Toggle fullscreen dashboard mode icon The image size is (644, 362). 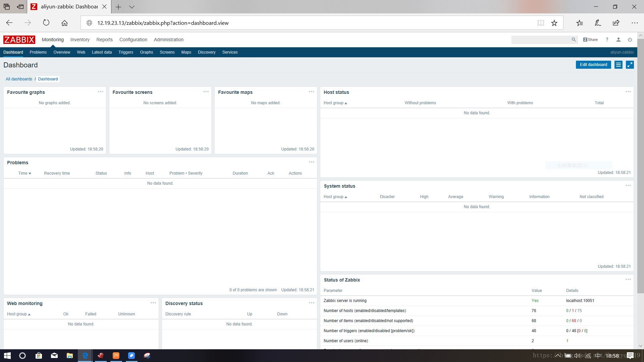click(x=630, y=65)
